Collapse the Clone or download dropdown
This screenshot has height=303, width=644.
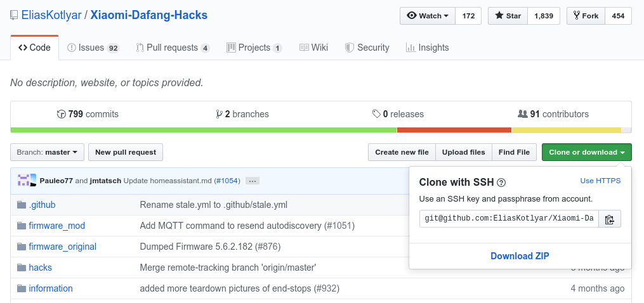pyautogui.click(x=586, y=152)
